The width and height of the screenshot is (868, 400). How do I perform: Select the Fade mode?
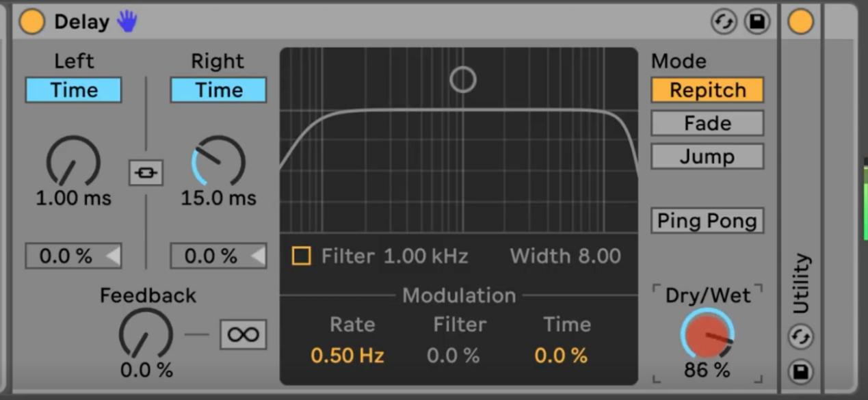point(707,123)
